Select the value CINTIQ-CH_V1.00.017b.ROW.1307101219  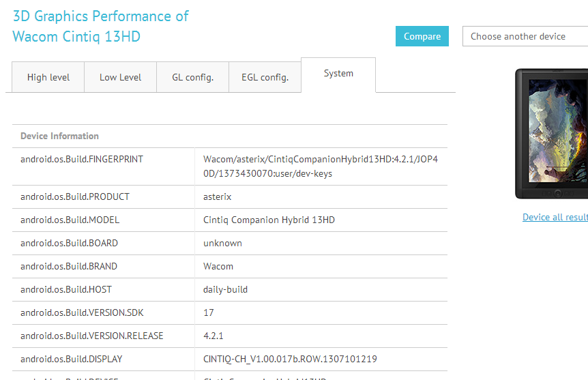[291, 359]
